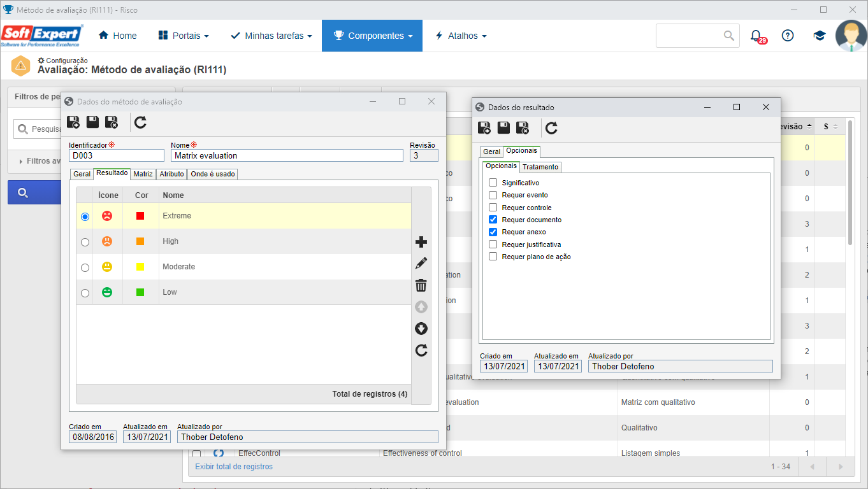Click save and exit icon in result dialog

pyautogui.click(x=523, y=128)
